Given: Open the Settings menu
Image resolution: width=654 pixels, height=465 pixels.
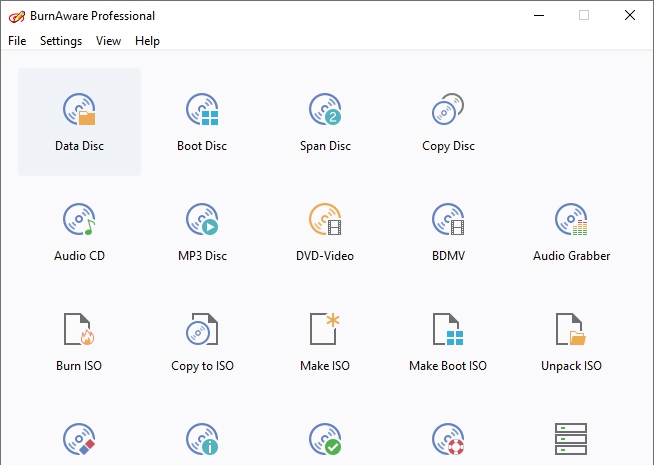Looking at the screenshot, I should pos(61,41).
